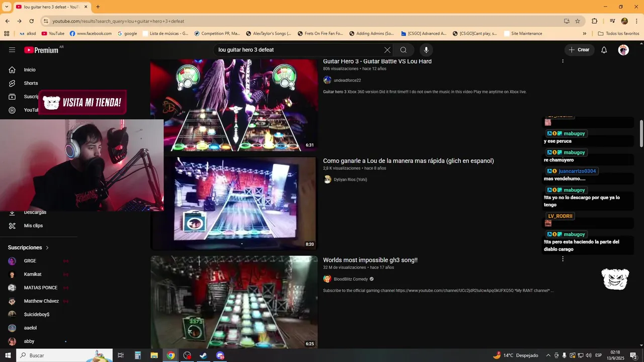Bookmark this page with the star icon
Viewport: 644px width, 362px height.
[x=578, y=21]
